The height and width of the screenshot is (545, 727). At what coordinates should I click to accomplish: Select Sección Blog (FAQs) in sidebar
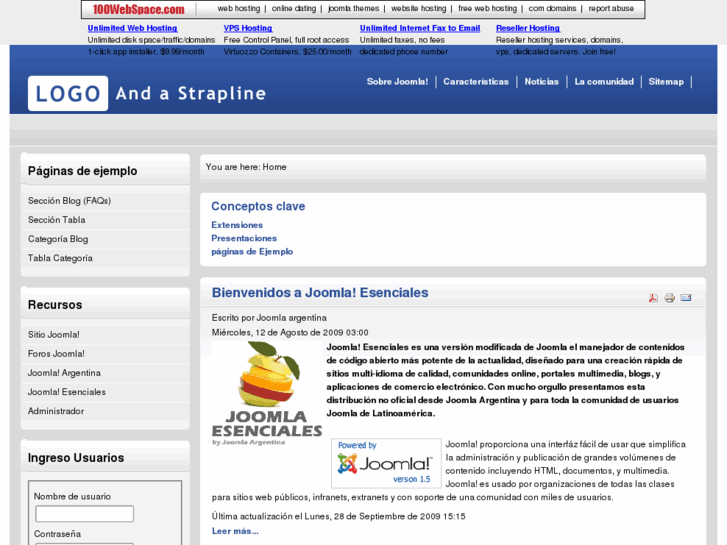click(x=70, y=201)
